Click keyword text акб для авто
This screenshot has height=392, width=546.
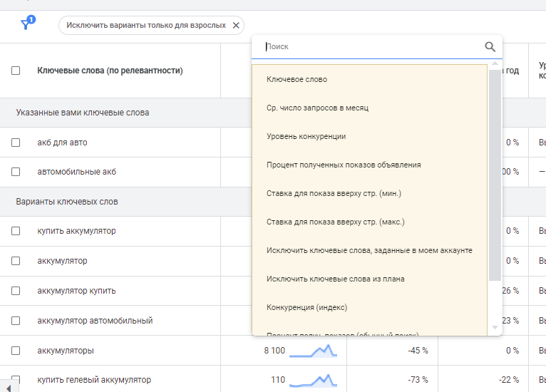62,143
